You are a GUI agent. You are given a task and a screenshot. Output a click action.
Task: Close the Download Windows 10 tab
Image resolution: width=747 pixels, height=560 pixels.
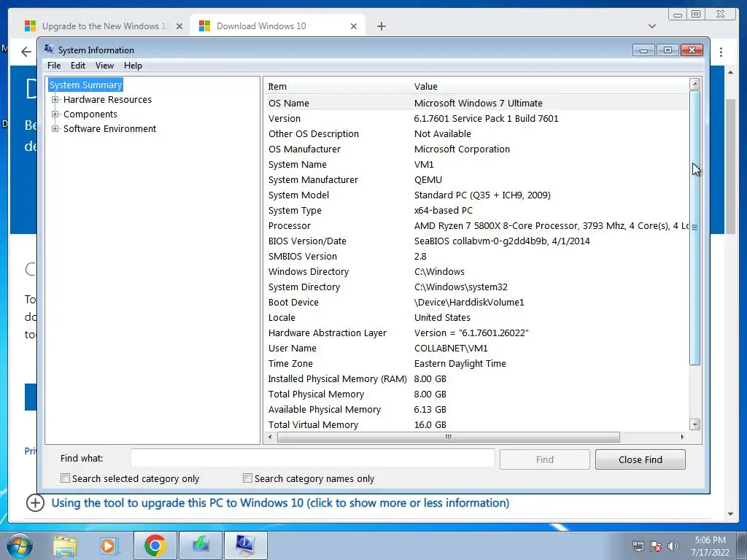coord(354,26)
